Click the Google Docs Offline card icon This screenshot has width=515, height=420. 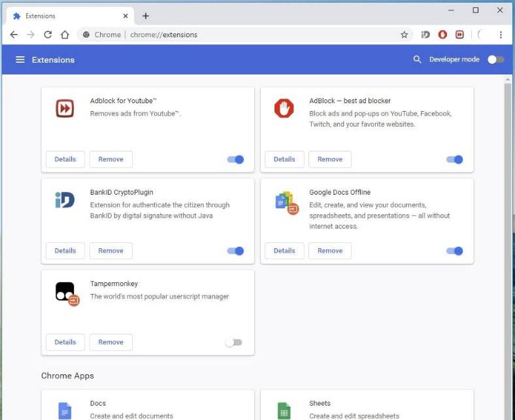(x=286, y=202)
